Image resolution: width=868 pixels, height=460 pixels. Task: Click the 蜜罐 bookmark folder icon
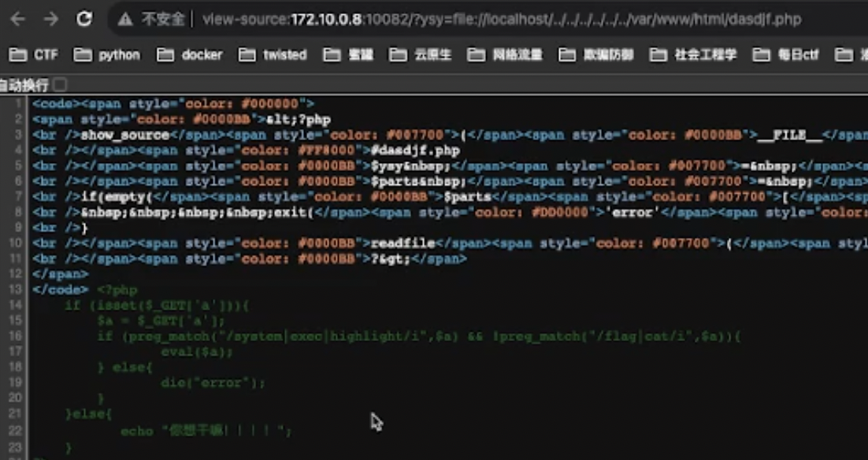[332, 54]
